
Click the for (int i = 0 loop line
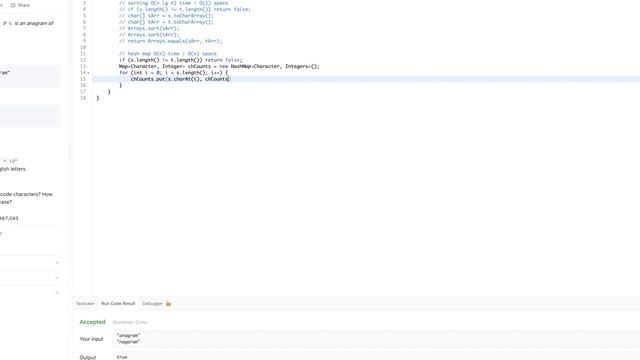[x=173, y=73]
